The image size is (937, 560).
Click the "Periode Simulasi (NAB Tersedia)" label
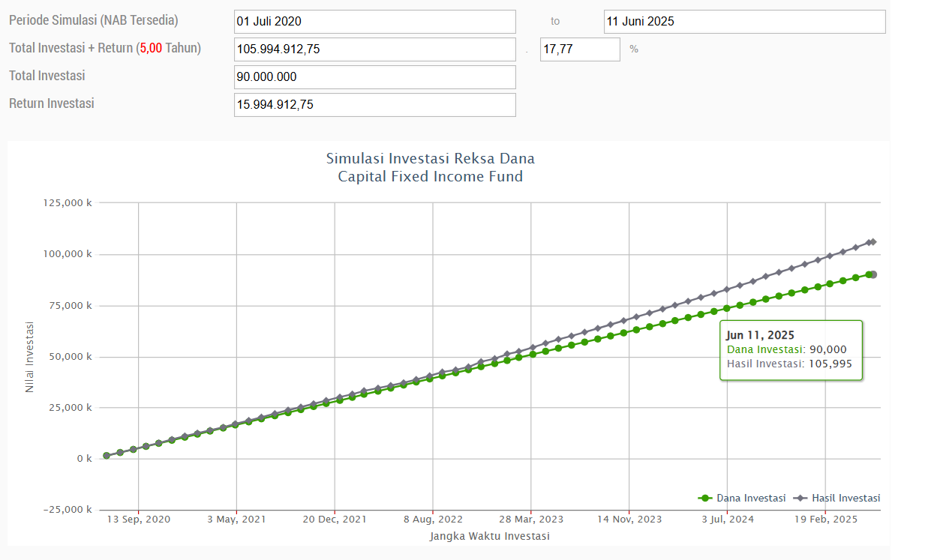[94, 21]
